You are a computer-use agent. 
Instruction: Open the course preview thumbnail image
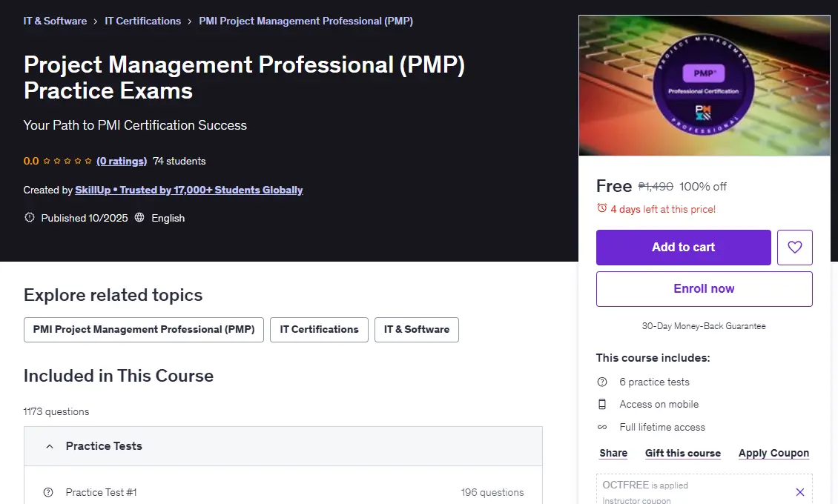click(x=705, y=85)
